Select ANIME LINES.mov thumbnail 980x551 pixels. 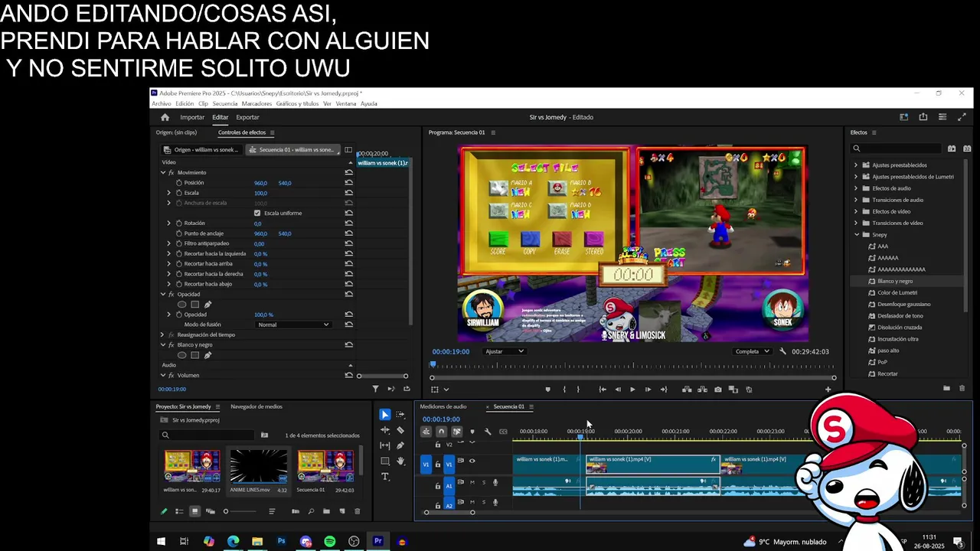259,466
